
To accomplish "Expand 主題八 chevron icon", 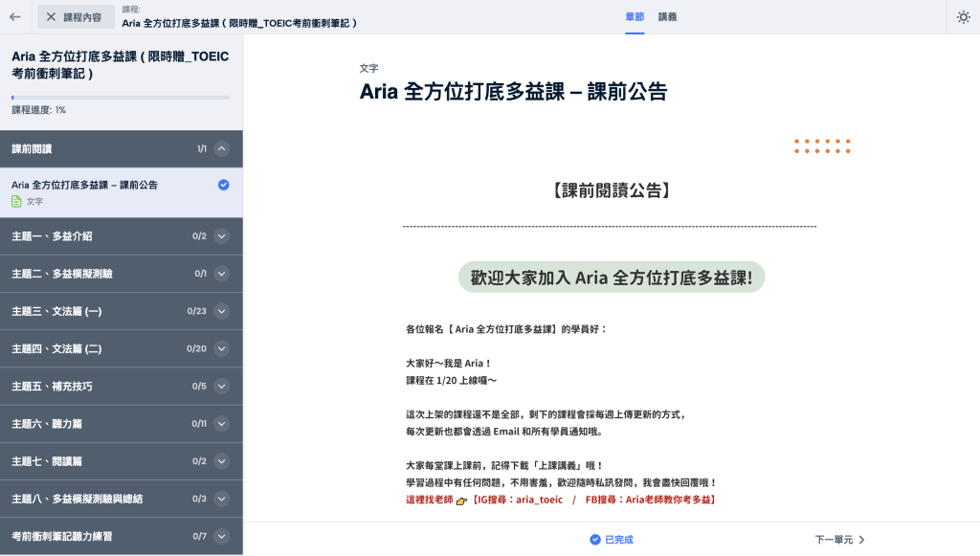I will [x=222, y=499].
